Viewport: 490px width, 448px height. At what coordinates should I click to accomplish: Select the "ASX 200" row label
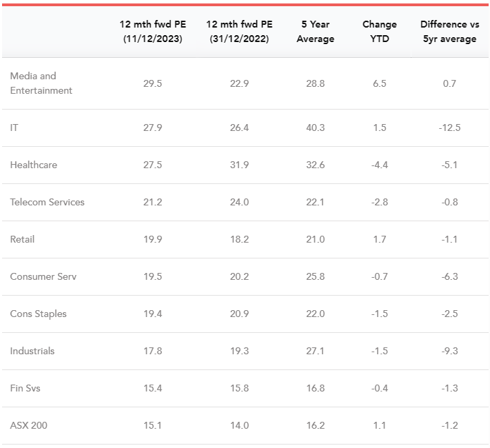click(29, 426)
